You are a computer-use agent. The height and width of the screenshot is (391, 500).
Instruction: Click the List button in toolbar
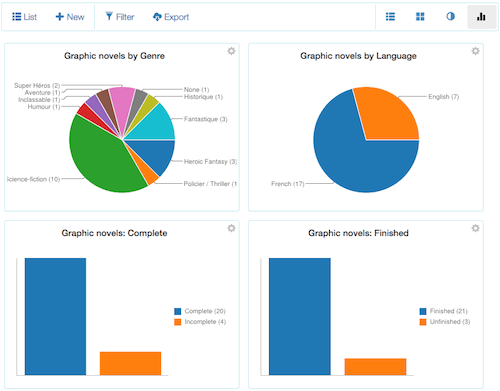(x=24, y=17)
